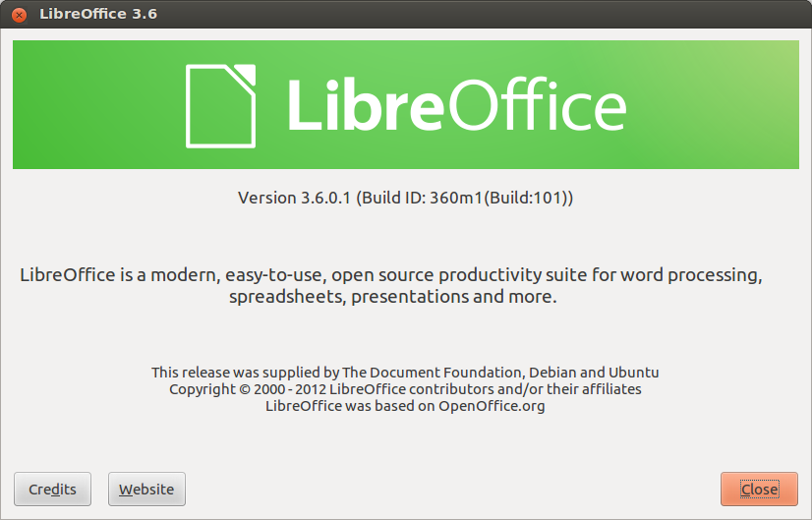This screenshot has height=520, width=812.
Task: Click the LibreOffice document logo icon
Action: coord(220,106)
